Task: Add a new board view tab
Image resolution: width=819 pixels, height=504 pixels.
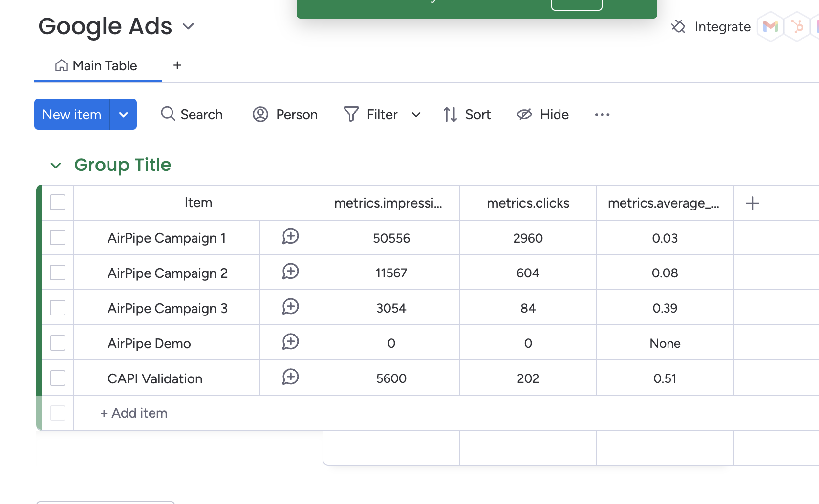Action: coord(177,65)
